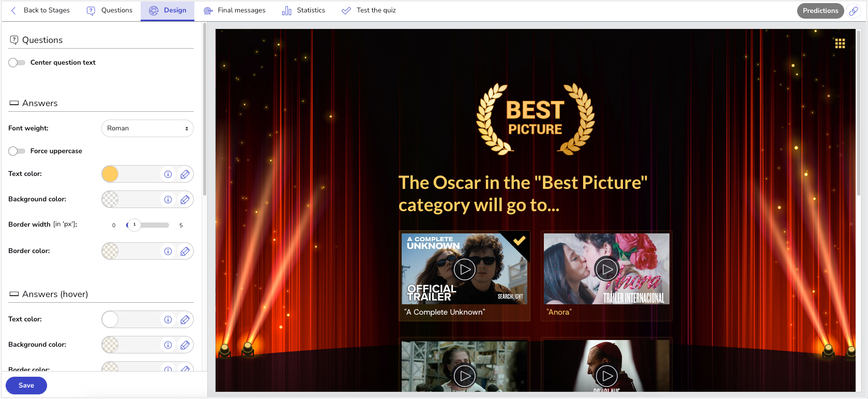Click the Answers Text color yellow swatch
The image size is (868, 399).
110,174
